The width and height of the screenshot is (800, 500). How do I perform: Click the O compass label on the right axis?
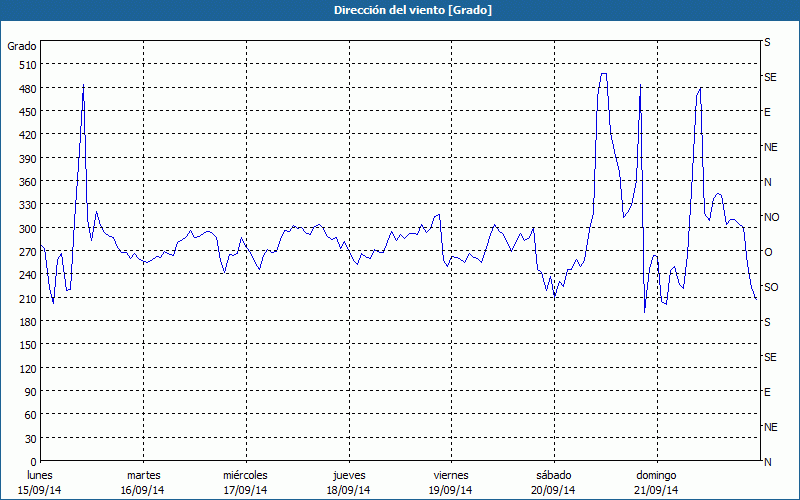coord(768,252)
